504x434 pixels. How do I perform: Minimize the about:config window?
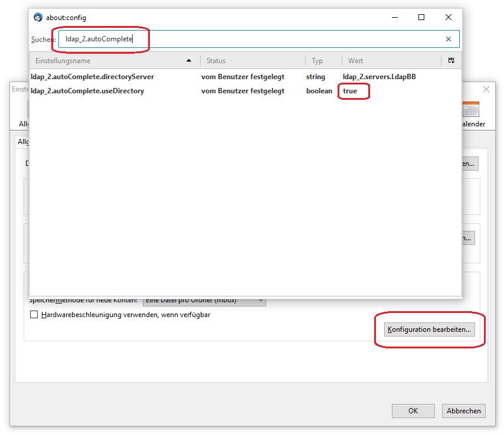coord(394,18)
